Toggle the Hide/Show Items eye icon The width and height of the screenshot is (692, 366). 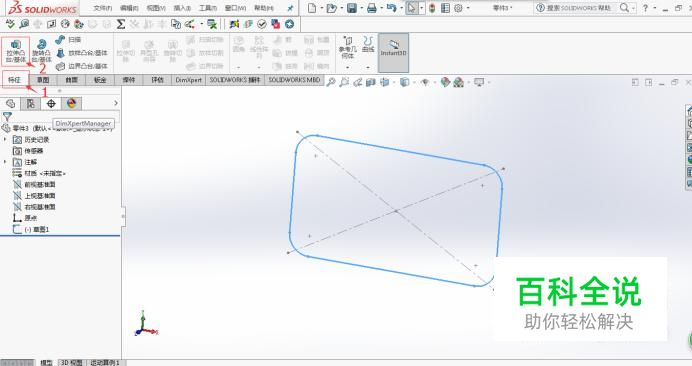tap(425, 82)
